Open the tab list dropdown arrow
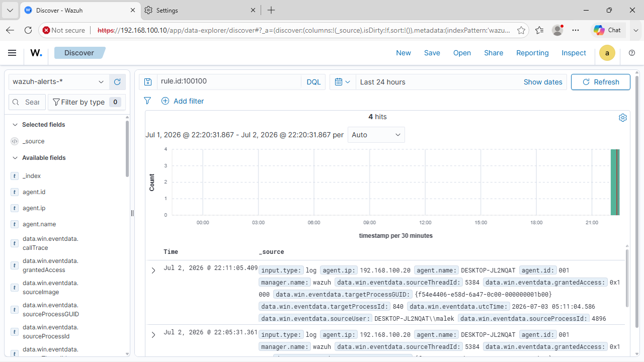This screenshot has height=362, width=644. pos(10,10)
